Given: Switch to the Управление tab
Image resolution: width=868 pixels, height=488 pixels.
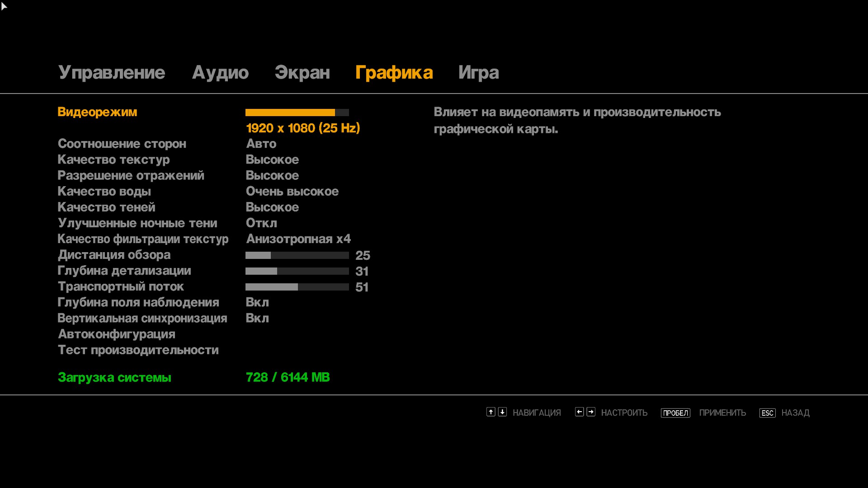Looking at the screenshot, I should 112,73.
